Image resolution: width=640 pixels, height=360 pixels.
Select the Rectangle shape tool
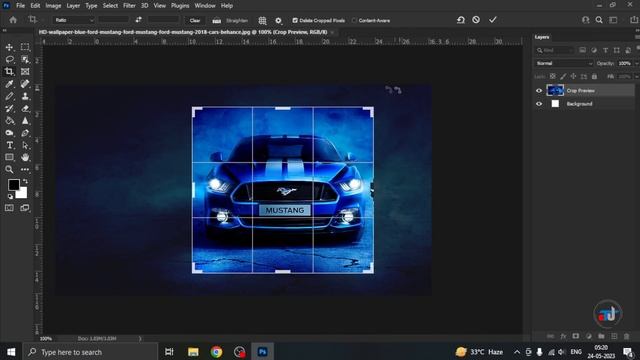click(x=9, y=158)
